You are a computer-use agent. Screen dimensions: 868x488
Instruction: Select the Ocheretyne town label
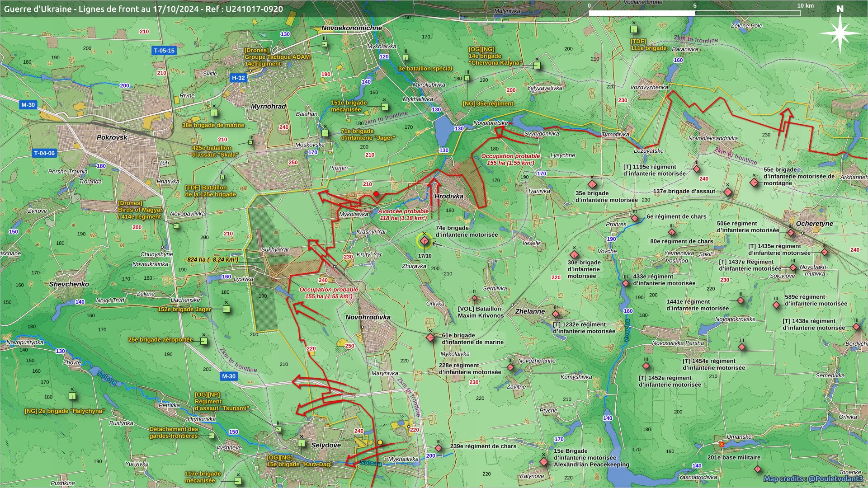pyautogui.click(x=814, y=224)
